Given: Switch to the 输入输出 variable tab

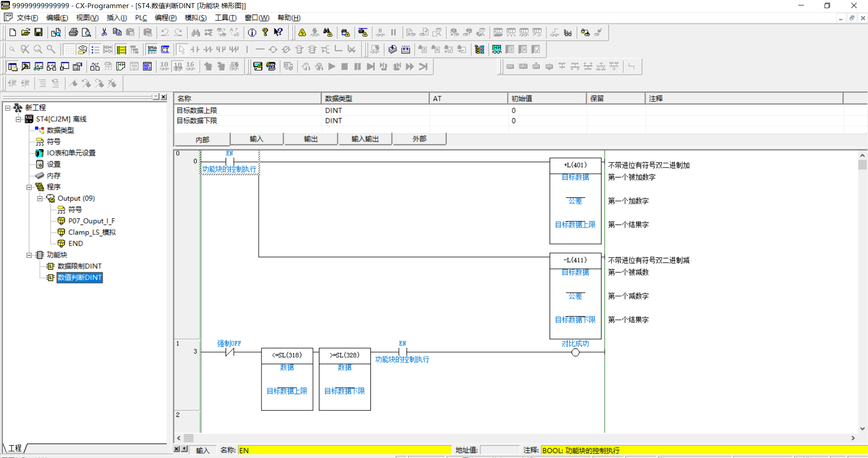Looking at the screenshot, I should click(365, 139).
